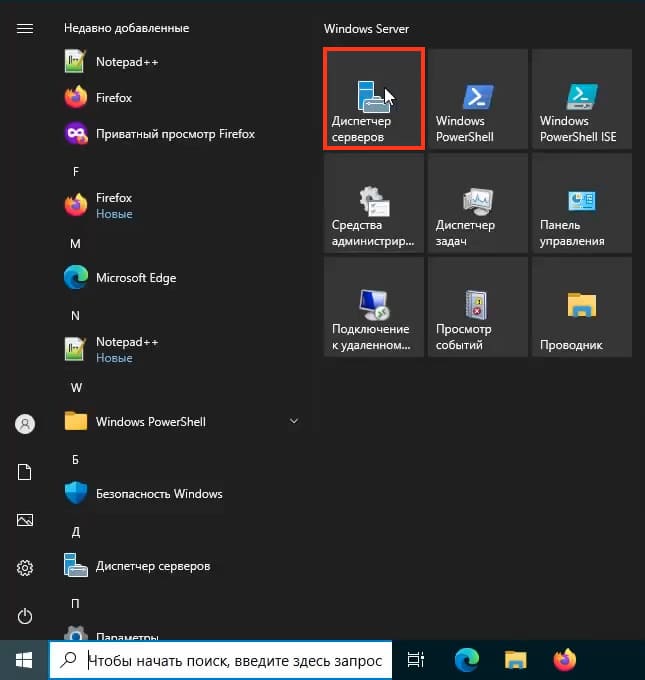Open the Pictures icon in the Start sidebar
The height and width of the screenshot is (680, 645).
tap(25, 520)
